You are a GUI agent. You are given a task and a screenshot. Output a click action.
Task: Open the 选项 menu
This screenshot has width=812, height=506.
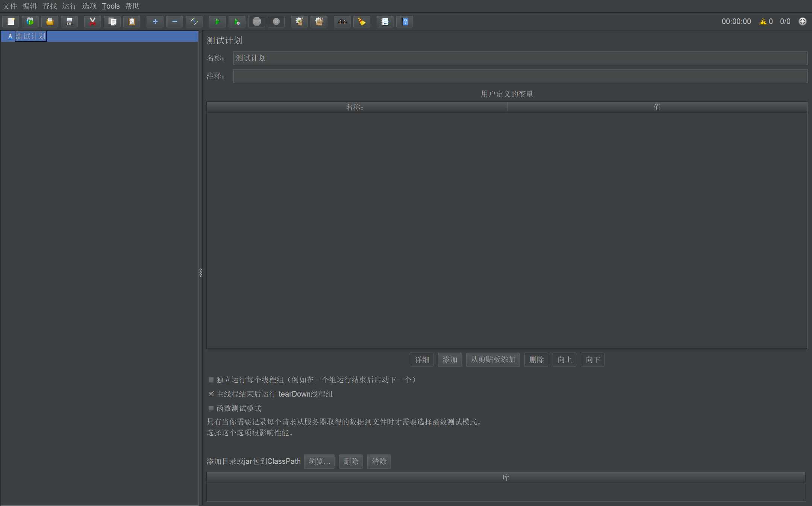[x=89, y=6]
